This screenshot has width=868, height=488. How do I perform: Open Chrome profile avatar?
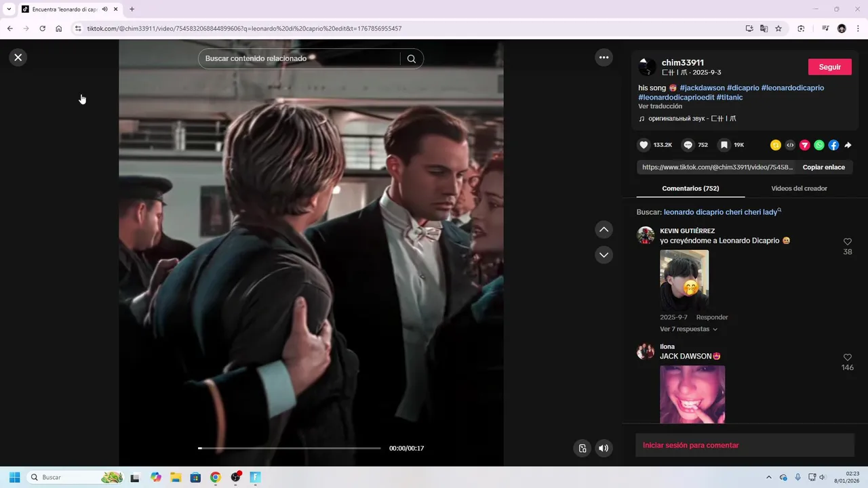click(842, 28)
